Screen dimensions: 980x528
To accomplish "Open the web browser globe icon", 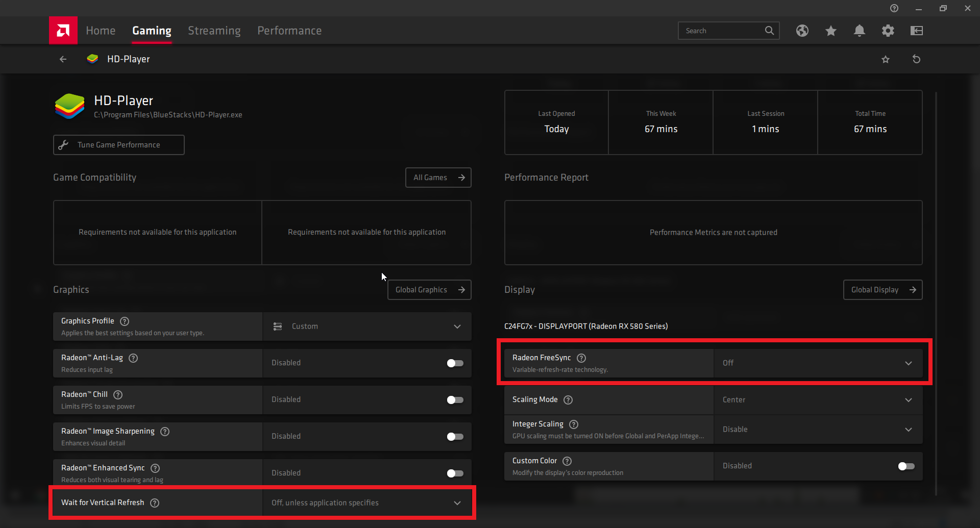I will pyautogui.click(x=802, y=31).
